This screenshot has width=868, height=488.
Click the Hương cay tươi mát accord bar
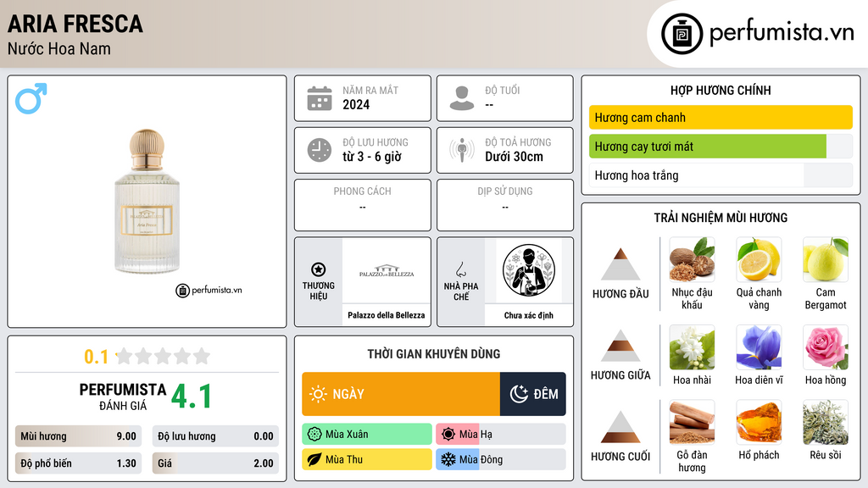click(721, 146)
